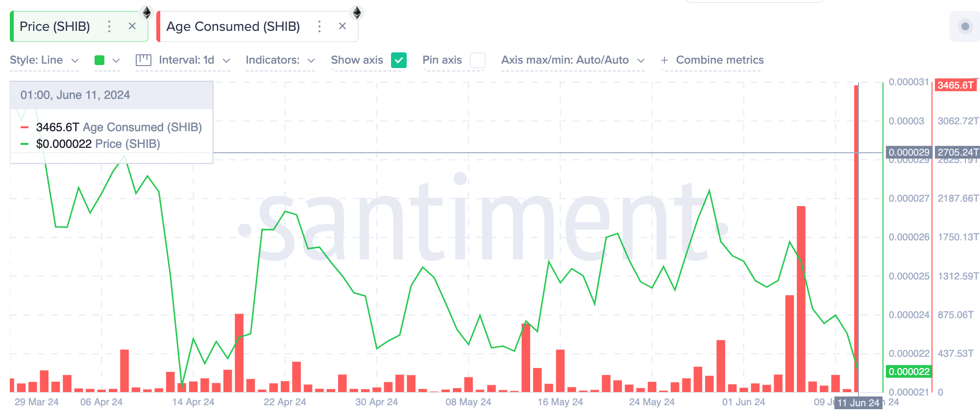
Task: Open the Interval: 1d dropdown
Action: click(x=194, y=60)
